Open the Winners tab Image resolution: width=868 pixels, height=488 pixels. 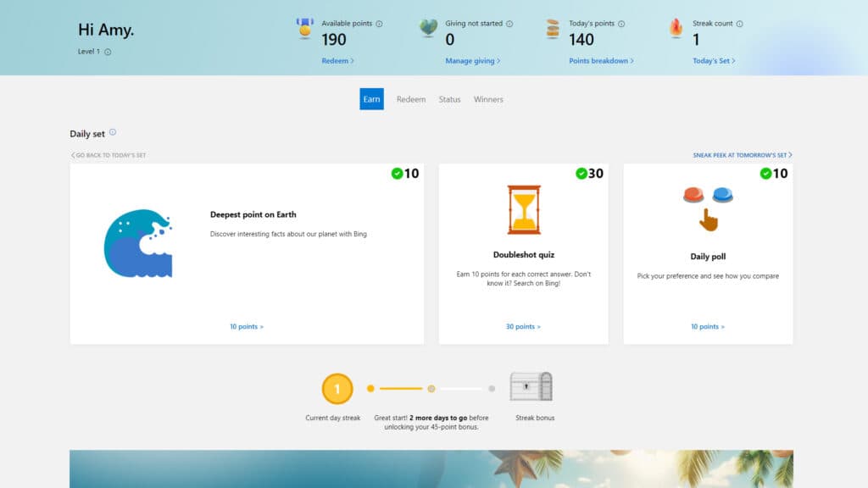click(x=488, y=99)
